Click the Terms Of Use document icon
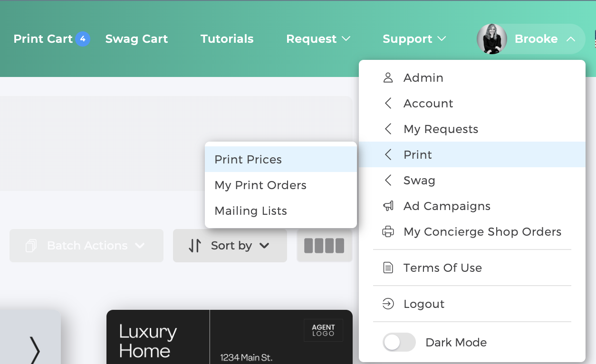The height and width of the screenshot is (364, 596). coord(388,268)
